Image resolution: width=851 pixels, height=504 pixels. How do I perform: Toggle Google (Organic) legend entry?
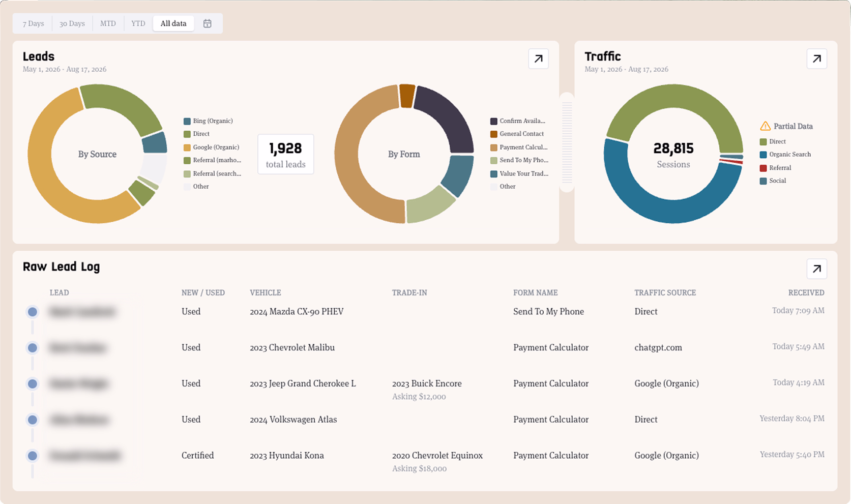tap(211, 147)
